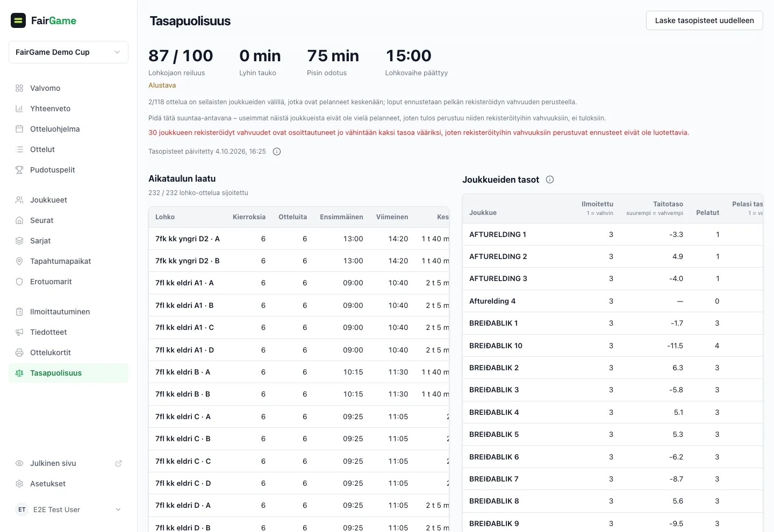The image size is (774, 532).
Task: Click the Taitotaso column header
Action: pos(655,208)
